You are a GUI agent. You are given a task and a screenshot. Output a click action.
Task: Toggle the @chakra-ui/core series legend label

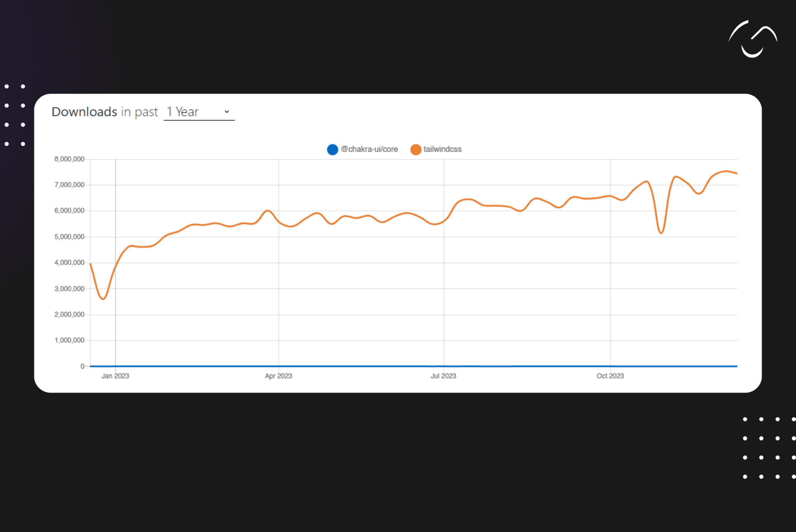[369, 149]
